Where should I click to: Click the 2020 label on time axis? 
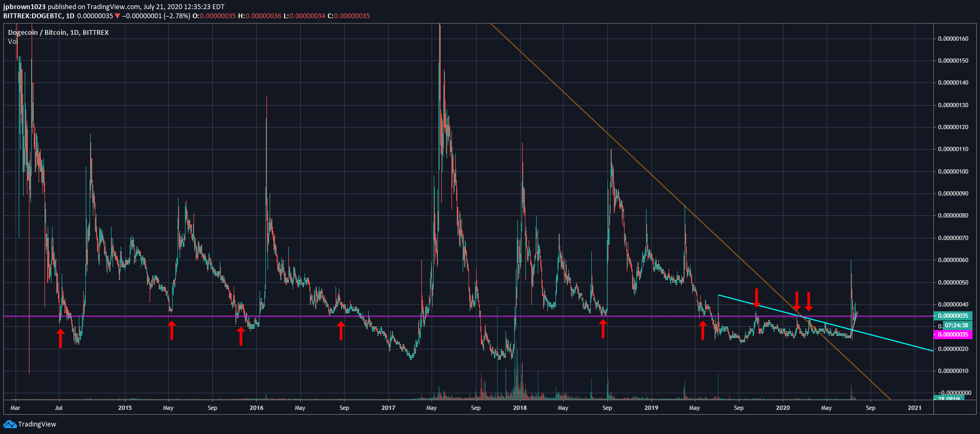tap(783, 408)
